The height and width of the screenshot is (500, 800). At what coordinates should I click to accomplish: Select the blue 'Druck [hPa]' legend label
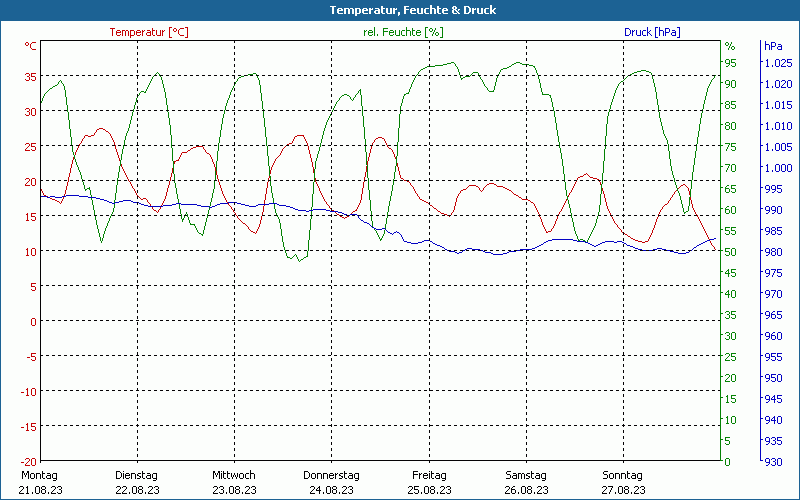(x=652, y=32)
